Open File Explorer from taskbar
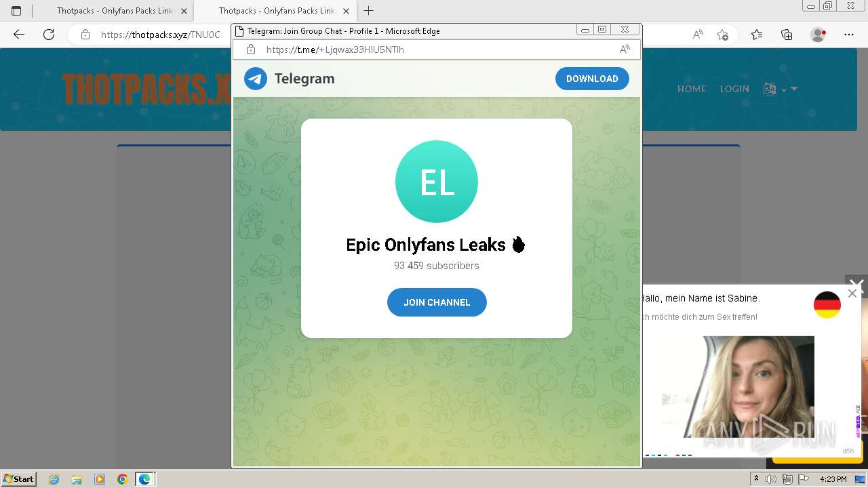868x488 pixels. 77,479
